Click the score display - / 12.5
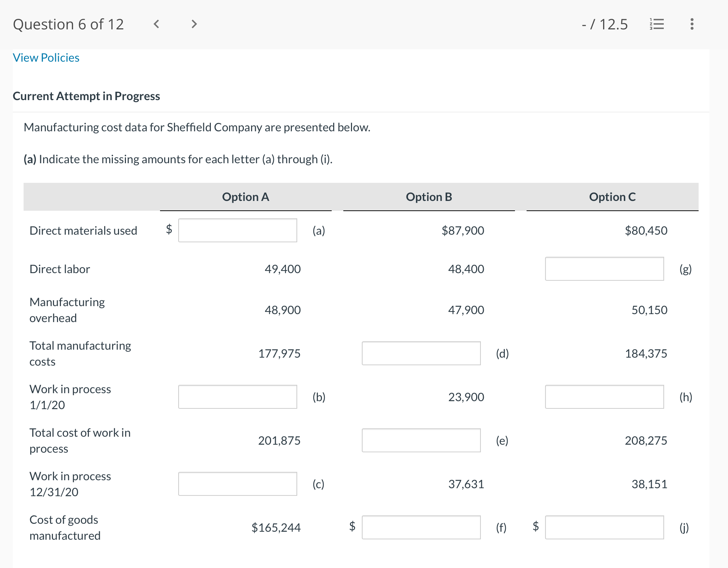Image resolution: width=728 pixels, height=568 pixels. coord(605,24)
